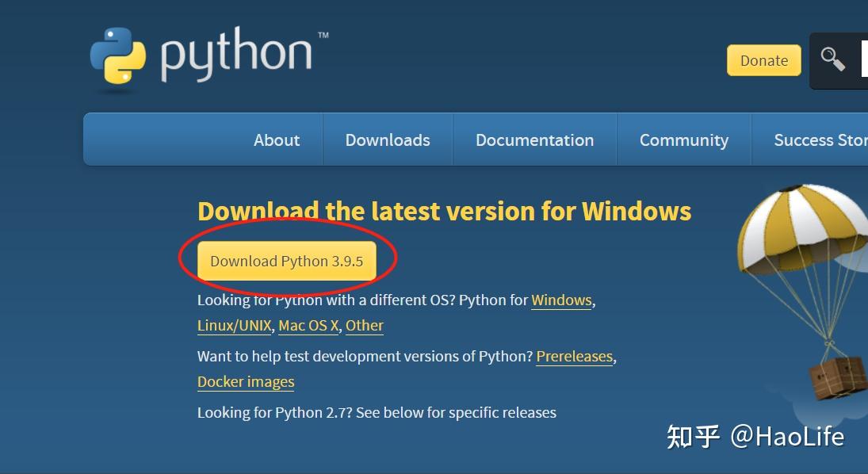Click inside the search input box
868x474 pixels.
864,59
